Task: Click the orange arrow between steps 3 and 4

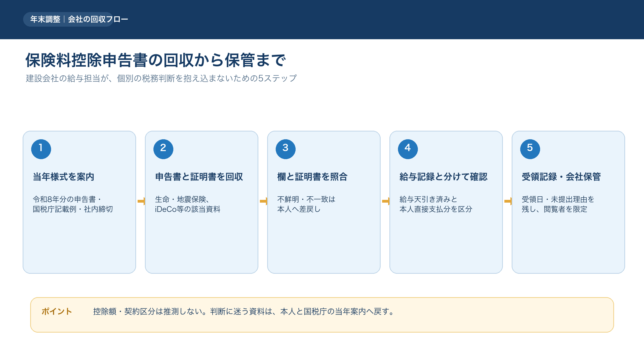Action: coord(386,201)
